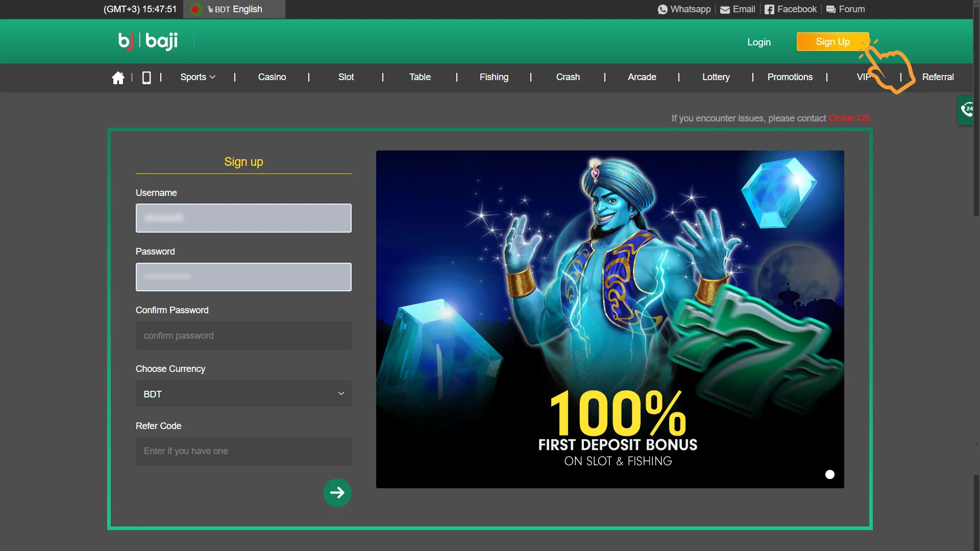
Task: Click the GMT+3 time display
Action: pyautogui.click(x=140, y=9)
